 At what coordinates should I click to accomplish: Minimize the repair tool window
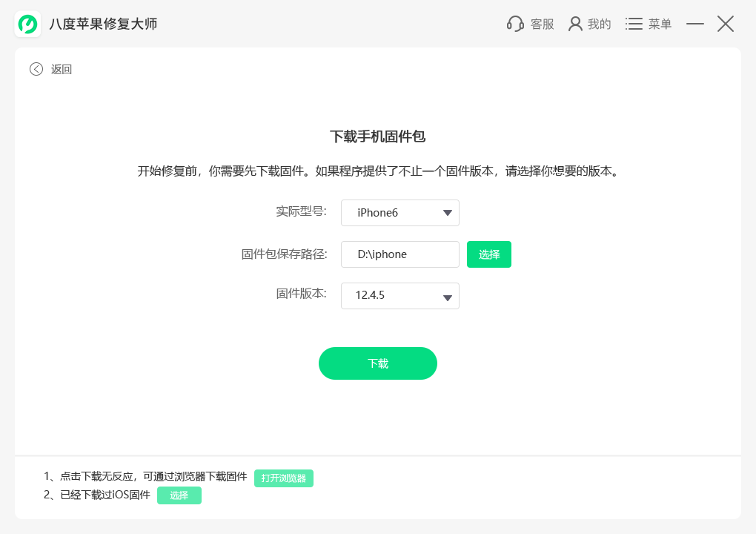tap(694, 24)
